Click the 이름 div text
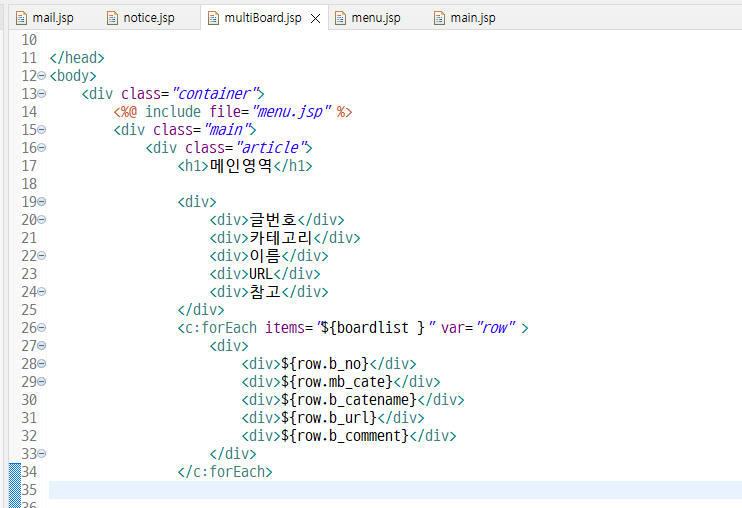 [265, 255]
